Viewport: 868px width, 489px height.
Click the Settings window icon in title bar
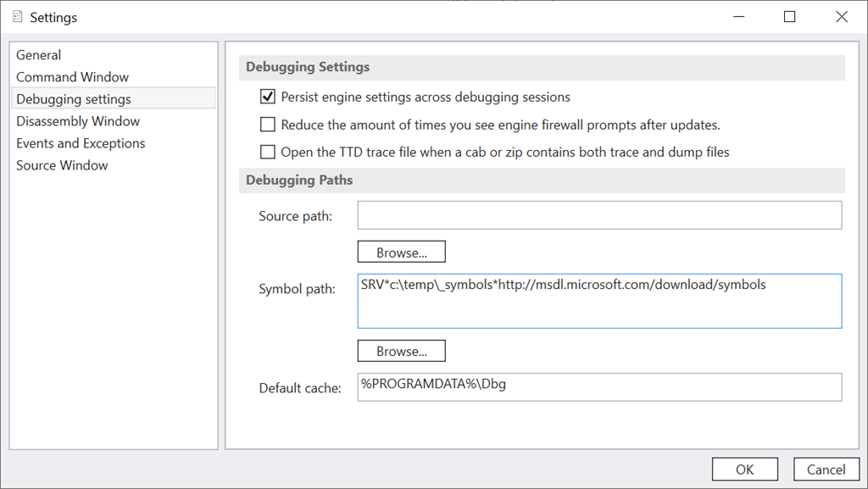click(x=17, y=17)
